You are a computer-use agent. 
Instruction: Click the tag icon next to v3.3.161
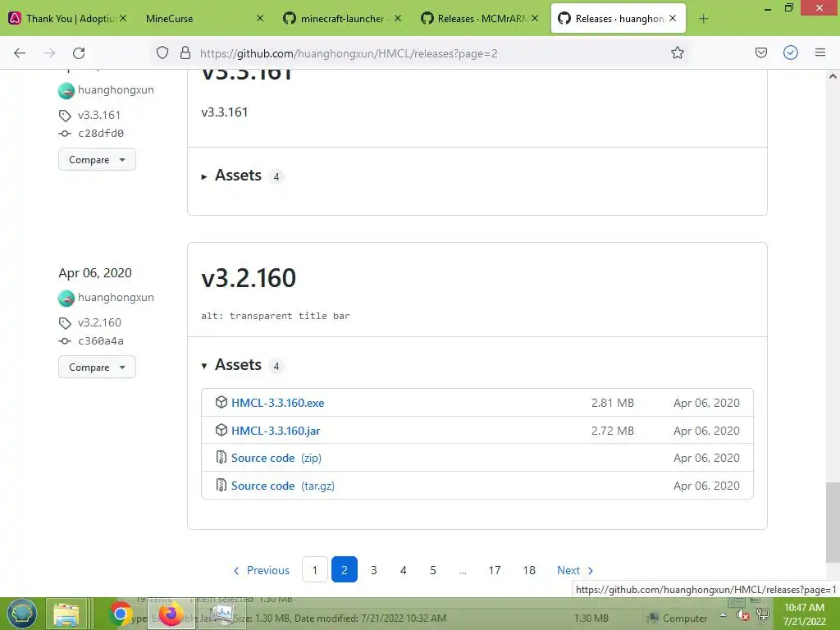pos(65,115)
